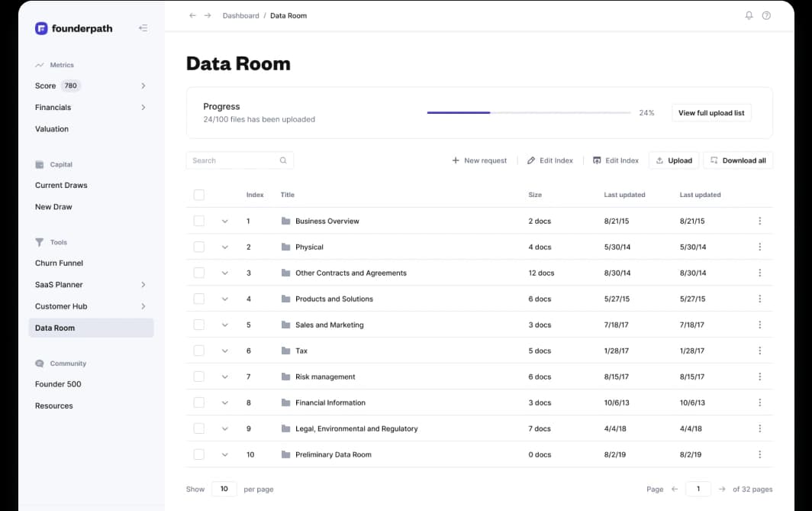Click the notification bell icon
The height and width of the screenshot is (511, 812).
[749, 15]
